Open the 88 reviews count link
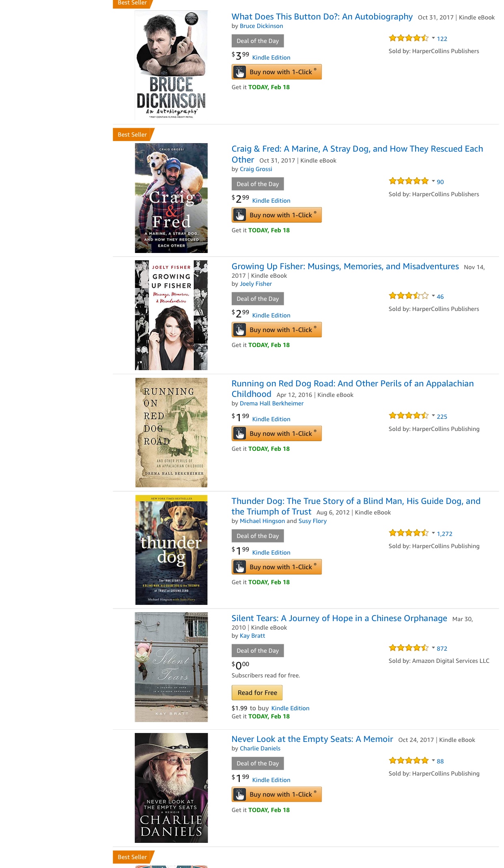The image size is (504, 868). (440, 761)
